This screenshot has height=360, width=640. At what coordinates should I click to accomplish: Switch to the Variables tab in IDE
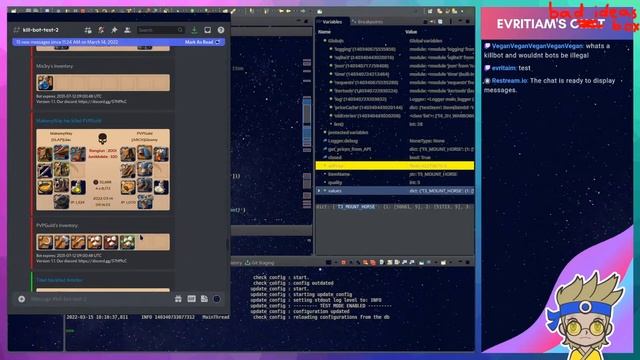(331, 22)
